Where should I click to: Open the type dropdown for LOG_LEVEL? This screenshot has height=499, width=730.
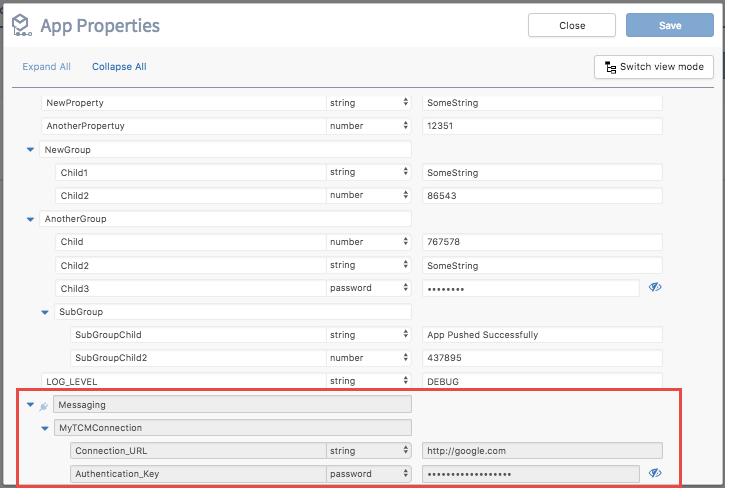pos(369,381)
